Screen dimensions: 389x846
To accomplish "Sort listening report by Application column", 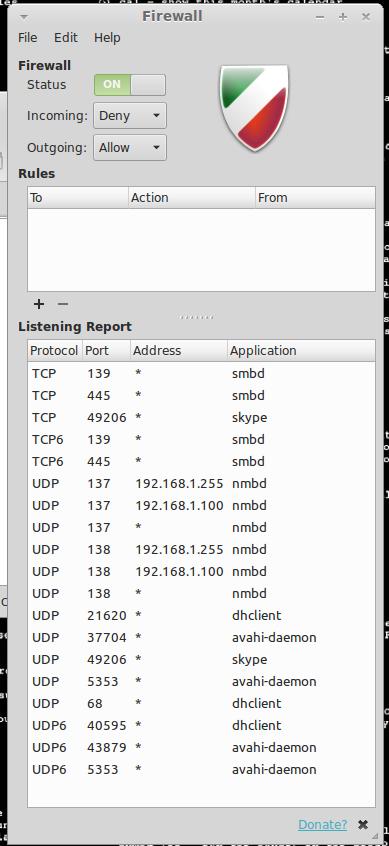I will 301,351.
